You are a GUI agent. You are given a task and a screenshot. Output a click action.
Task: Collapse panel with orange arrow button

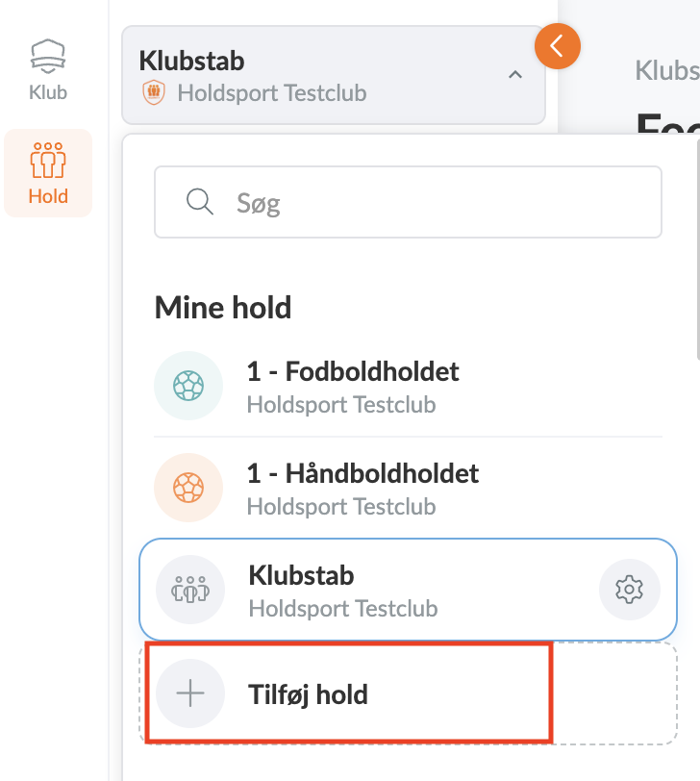(558, 45)
